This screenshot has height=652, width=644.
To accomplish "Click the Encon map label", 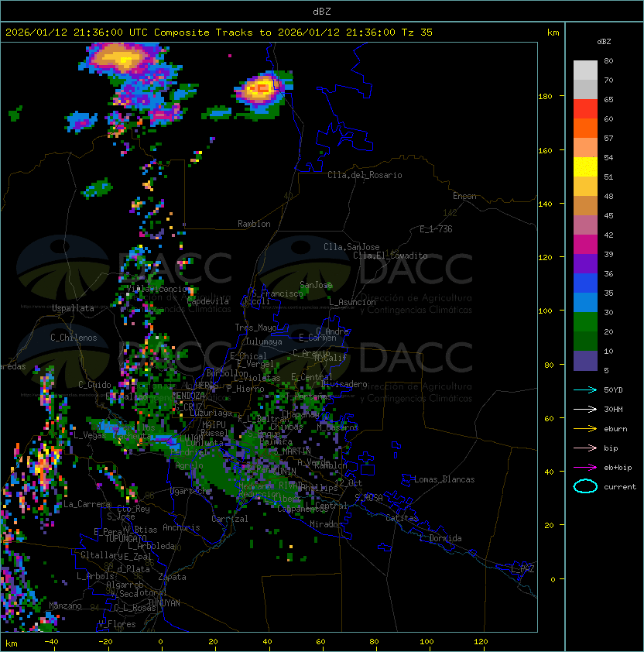I will pyautogui.click(x=464, y=196).
